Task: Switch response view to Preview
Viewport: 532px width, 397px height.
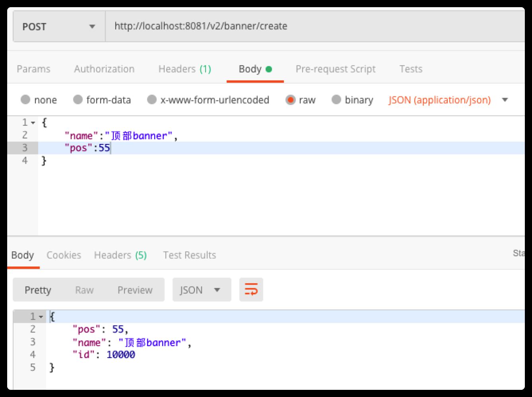Action: (x=135, y=290)
